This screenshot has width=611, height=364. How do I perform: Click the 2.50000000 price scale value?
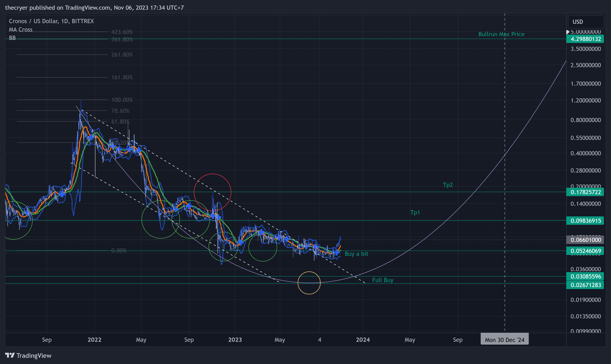(585, 65)
